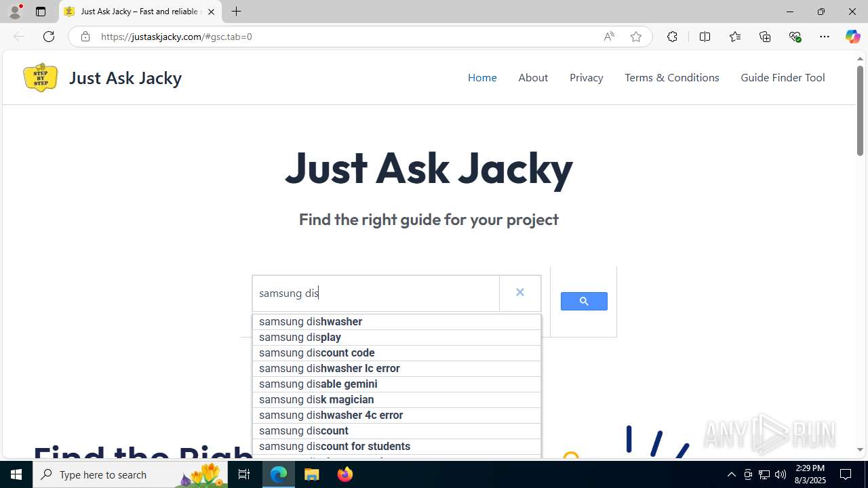The width and height of the screenshot is (868, 488).
Task: Click the browser profile avatar icon
Action: pyautogui.click(x=15, y=12)
